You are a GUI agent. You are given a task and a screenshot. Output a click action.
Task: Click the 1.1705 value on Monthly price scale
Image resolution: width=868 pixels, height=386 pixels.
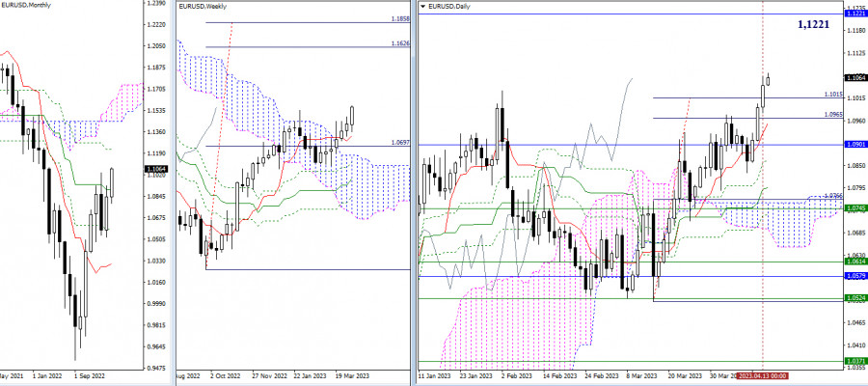[154, 89]
